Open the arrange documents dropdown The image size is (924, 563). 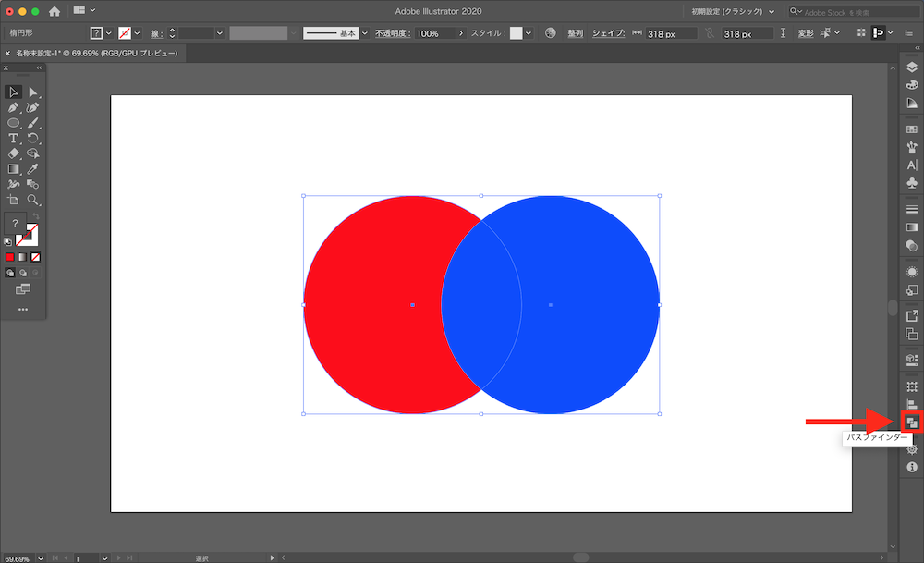(x=84, y=10)
